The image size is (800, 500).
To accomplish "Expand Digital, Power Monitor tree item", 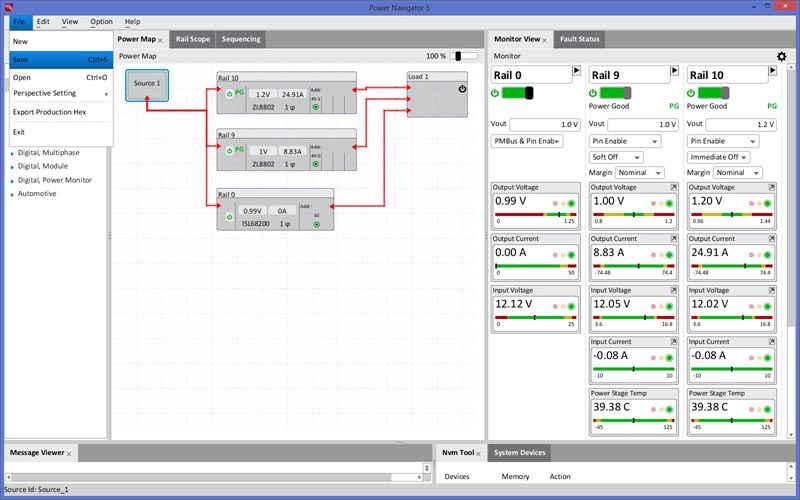I will (12, 181).
